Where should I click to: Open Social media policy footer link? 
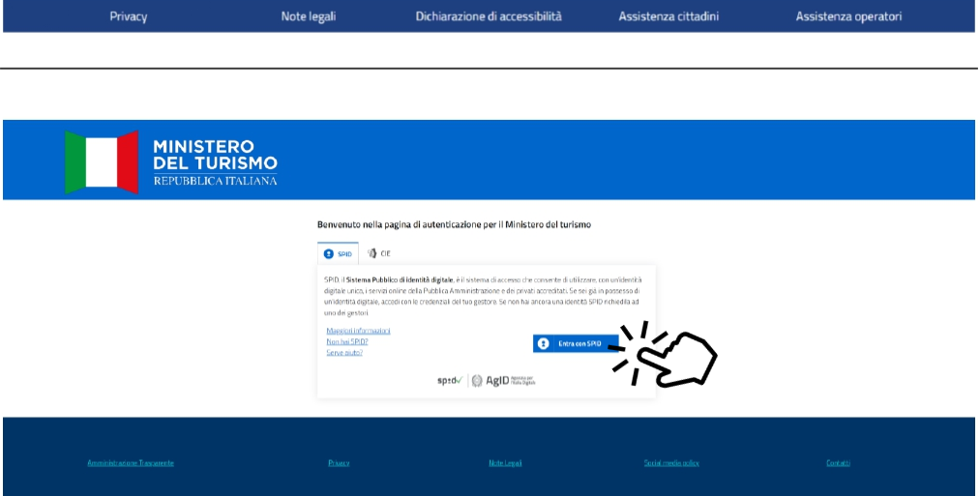[671, 463]
